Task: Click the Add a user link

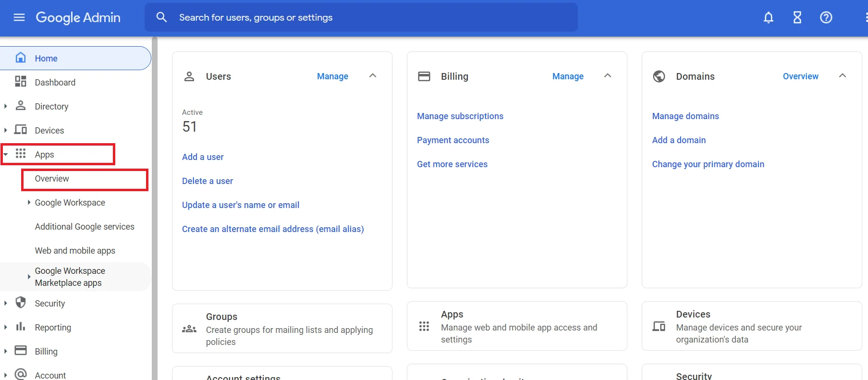Action: pyautogui.click(x=203, y=157)
